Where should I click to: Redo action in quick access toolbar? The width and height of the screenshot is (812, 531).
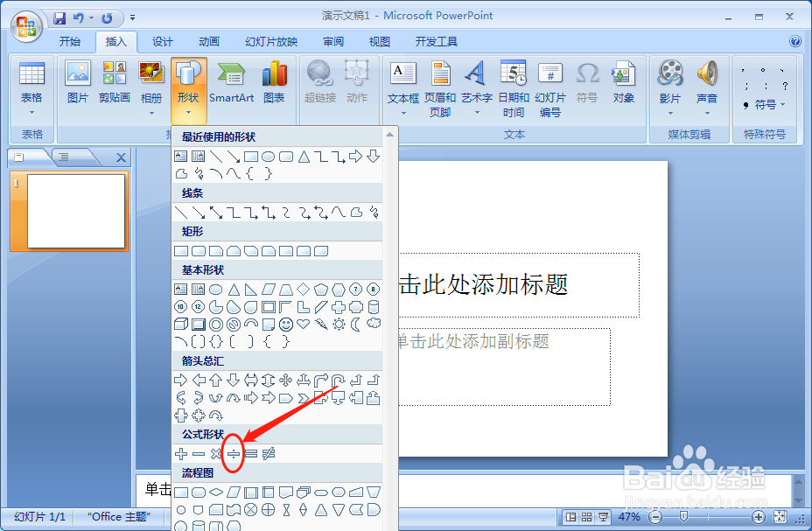[107, 18]
